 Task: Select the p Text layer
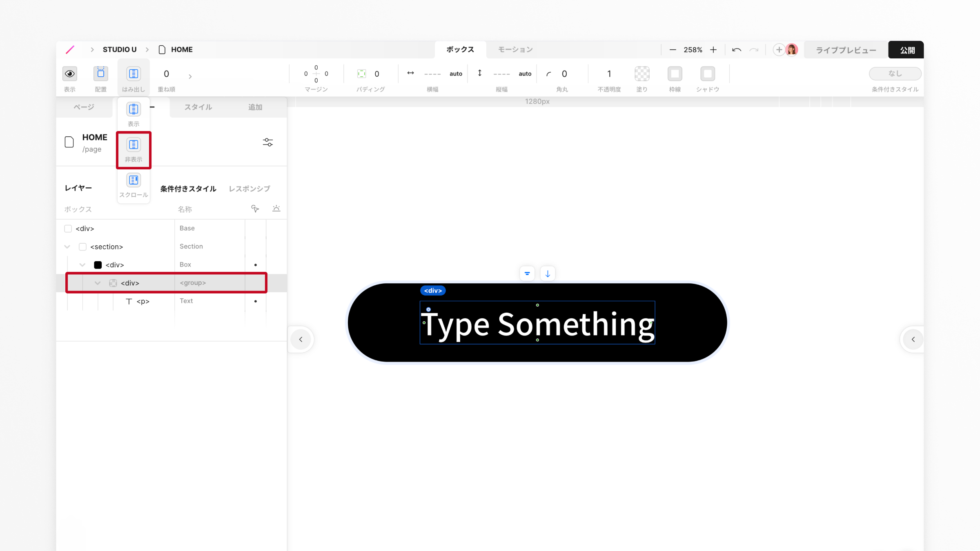coord(171,301)
